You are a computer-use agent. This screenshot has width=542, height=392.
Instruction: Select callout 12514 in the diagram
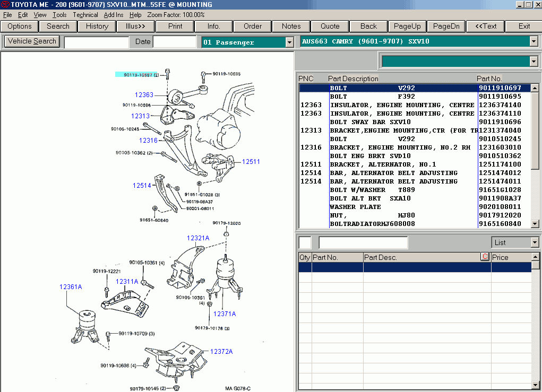(142, 186)
